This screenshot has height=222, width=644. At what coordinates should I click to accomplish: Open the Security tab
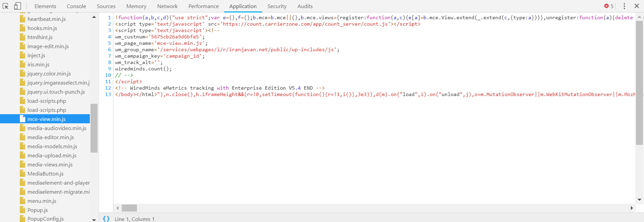pos(277,6)
